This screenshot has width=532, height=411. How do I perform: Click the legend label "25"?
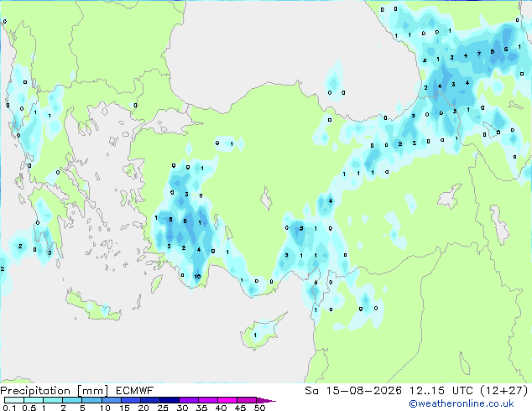(163, 408)
